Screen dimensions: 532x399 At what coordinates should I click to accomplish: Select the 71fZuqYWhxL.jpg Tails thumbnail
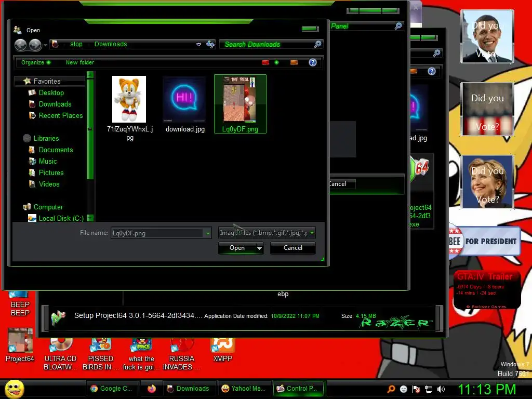(x=129, y=99)
